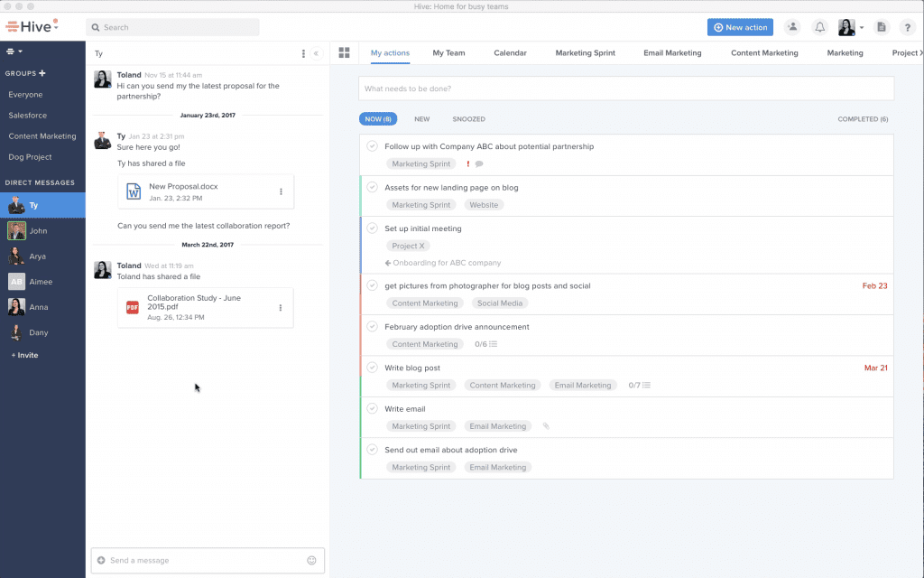The width and height of the screenshot is (924, 578).
Task: Check off 'Set up initial meeting'
Action: pyautogui.click(x=372, y=228)
